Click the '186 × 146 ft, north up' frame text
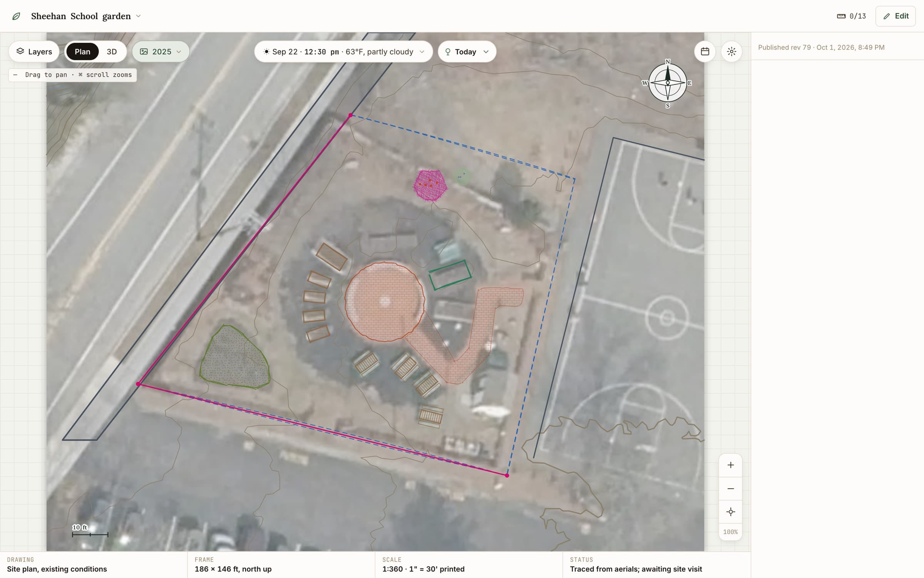This screenshot has height=578, width=924. pyautogui.click(x=233, y=569)
